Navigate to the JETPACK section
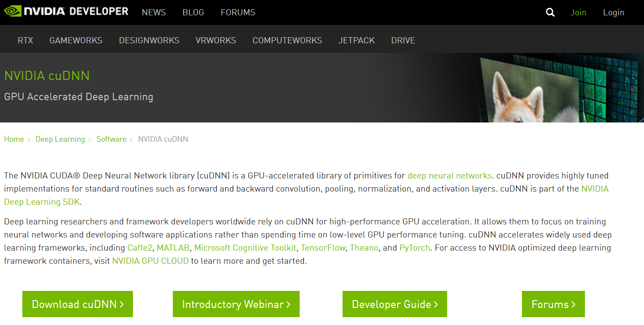 (357, 40)
